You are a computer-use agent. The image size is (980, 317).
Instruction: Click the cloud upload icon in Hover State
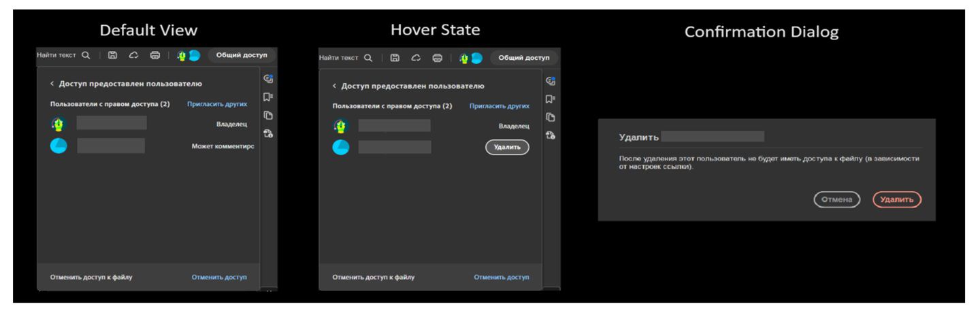click(416, 58)
